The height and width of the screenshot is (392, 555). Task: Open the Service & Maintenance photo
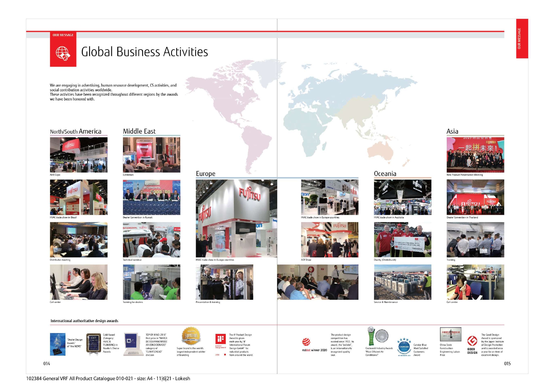point(403,282)
